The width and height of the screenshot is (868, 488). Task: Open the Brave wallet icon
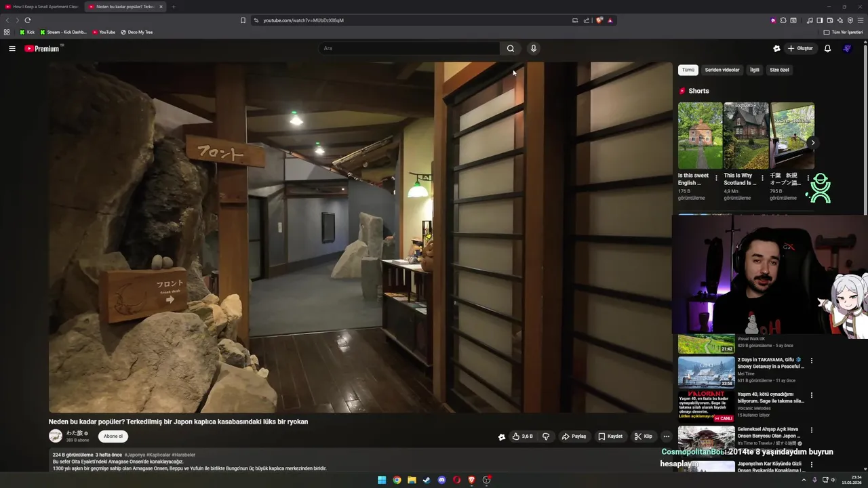click(x=829, y=20)
